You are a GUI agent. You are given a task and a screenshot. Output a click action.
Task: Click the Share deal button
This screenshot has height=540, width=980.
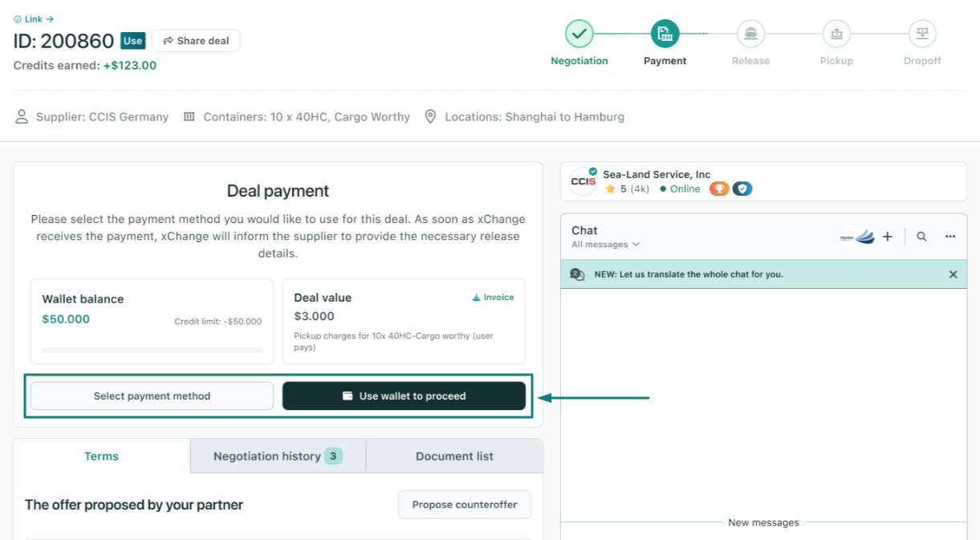pos(196,41)
